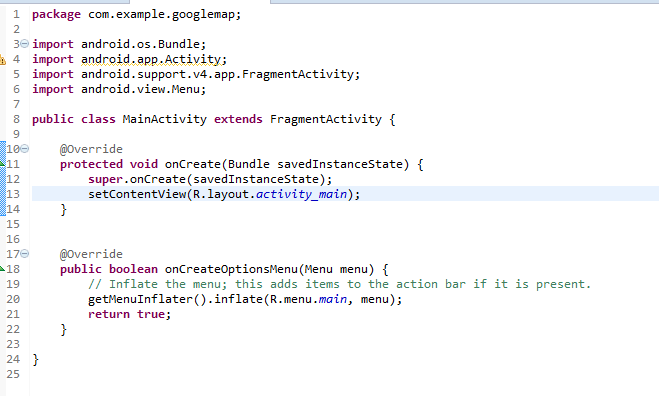
Task: Click line number 8 in the gutter
Action: [x=16, y=119]
